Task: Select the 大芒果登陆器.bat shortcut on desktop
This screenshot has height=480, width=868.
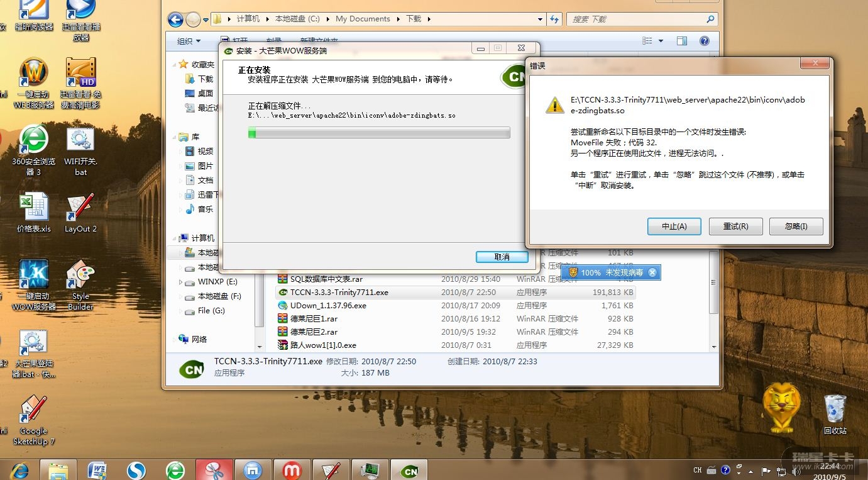Action: [x=34, y=354]
